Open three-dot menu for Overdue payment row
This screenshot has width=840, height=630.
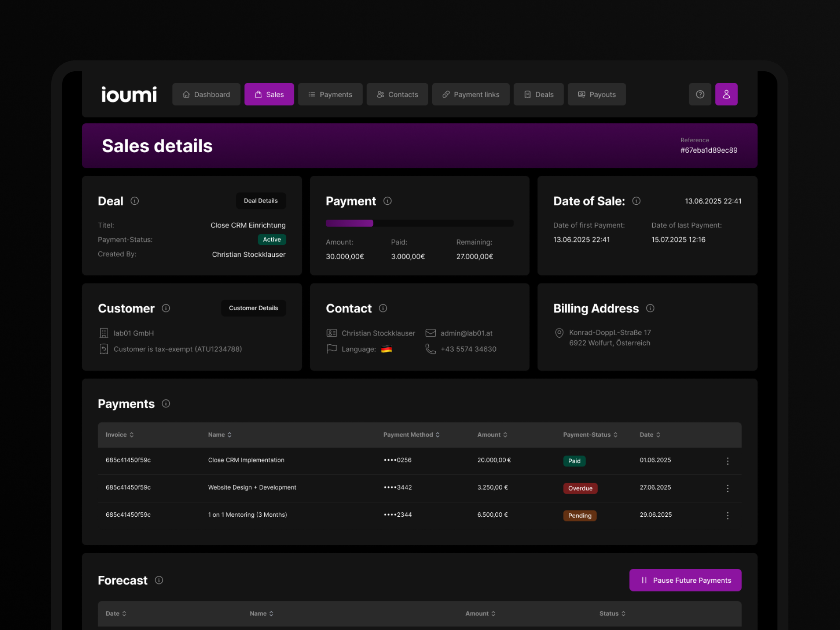[728, 488]
